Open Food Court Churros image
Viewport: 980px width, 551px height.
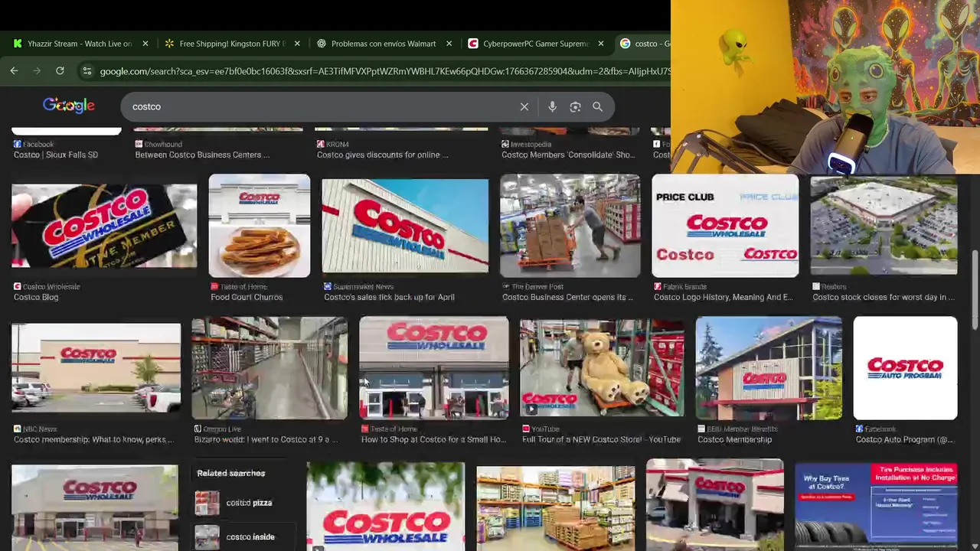pyautogui.click(x=260, y=226)
